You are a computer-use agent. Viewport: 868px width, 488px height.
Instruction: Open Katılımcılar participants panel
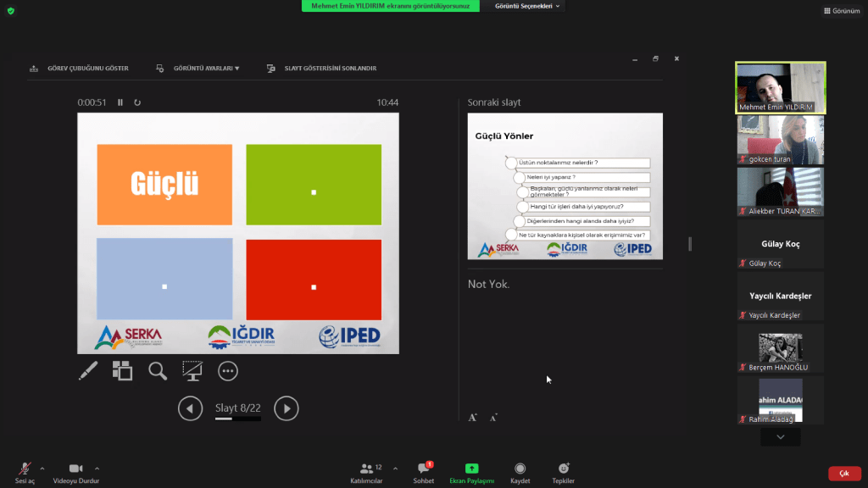(366, 472)
